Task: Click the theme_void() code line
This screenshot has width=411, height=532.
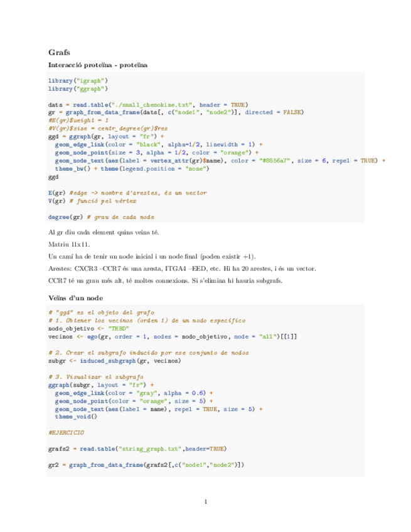Action: [x=76, y=416]
